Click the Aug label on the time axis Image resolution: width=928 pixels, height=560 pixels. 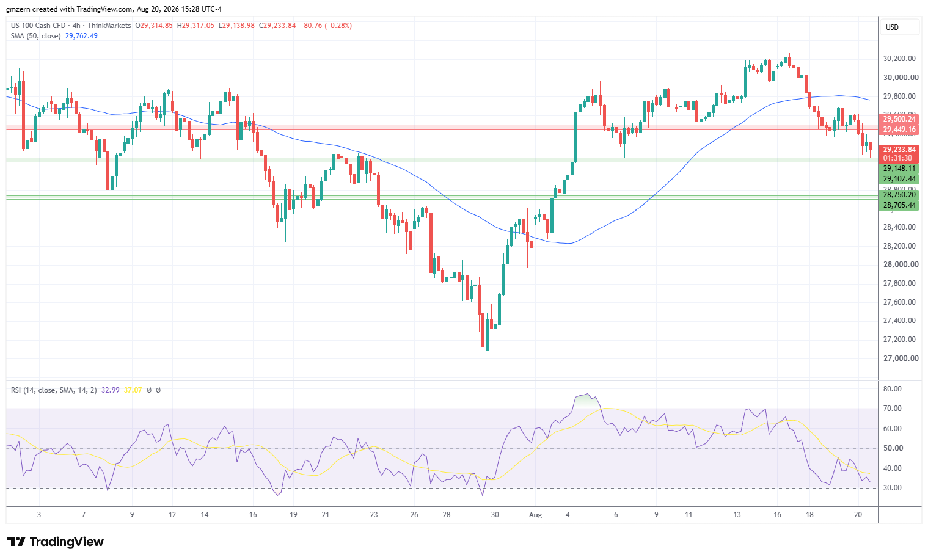(x=535, y=515)
